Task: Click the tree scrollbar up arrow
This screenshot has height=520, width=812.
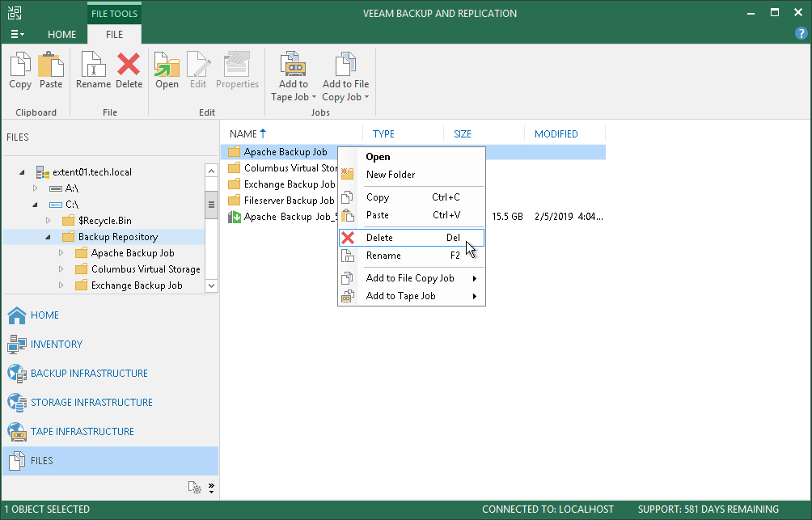Action: click(x=211, y=171)
